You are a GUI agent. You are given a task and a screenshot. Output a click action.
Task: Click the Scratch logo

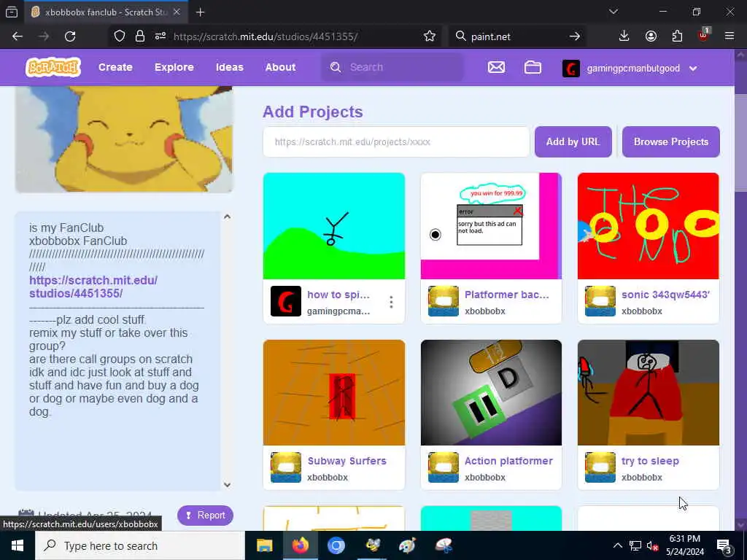[53, 67]
